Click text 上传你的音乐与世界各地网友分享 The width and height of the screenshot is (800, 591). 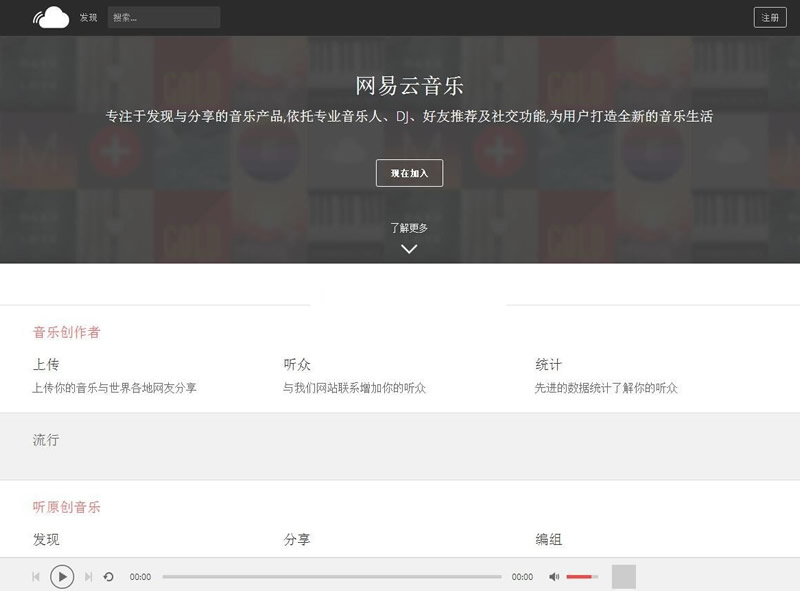[x=114, y=388]
